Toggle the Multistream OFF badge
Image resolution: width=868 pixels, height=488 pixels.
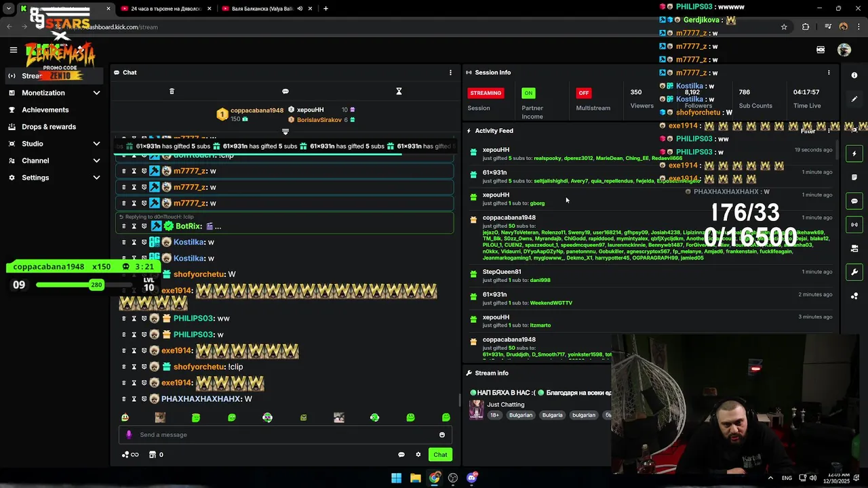(x=583, y=93)
